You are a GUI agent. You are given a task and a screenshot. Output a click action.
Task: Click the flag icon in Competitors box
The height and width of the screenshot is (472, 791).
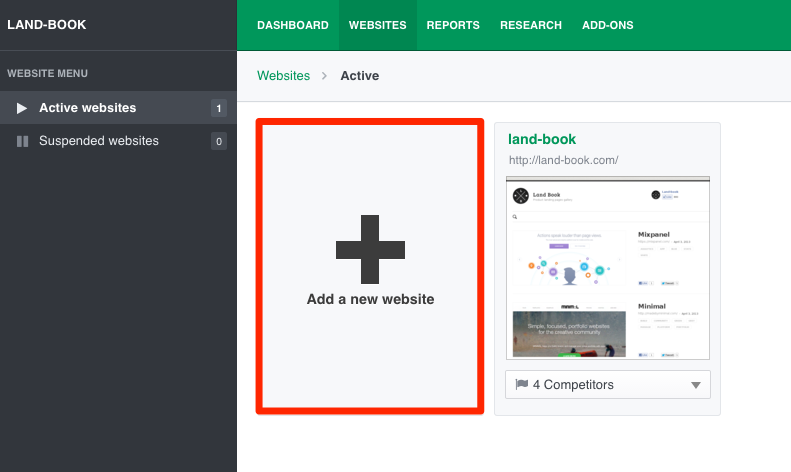pos(521,384)
